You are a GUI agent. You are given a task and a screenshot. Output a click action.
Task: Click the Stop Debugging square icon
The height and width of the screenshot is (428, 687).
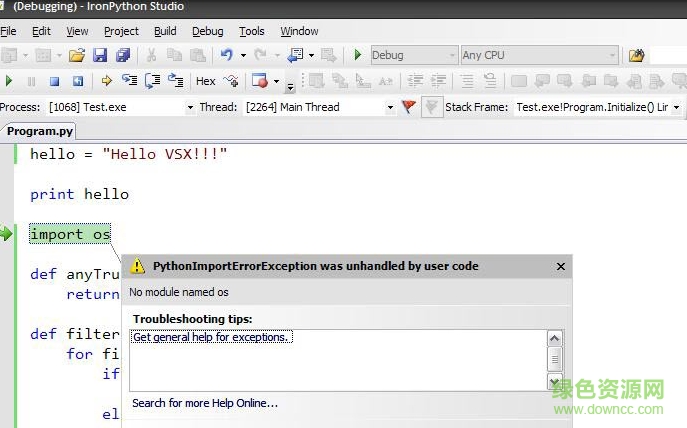pos(54,81)
